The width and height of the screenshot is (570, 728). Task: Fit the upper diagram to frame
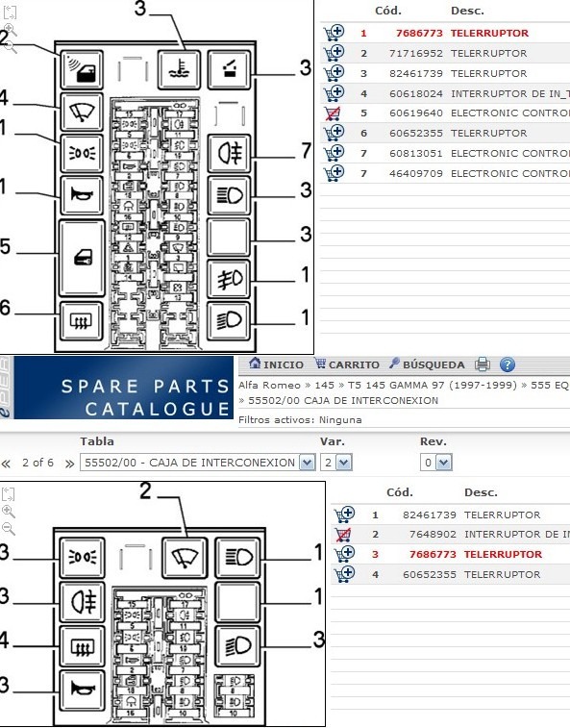tap(10, 13)
